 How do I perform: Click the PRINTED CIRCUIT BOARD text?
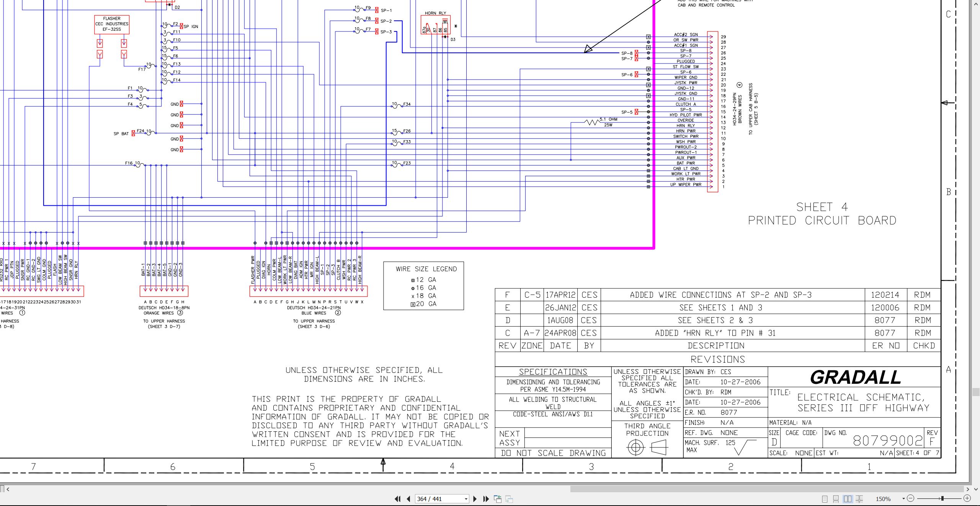[822, 221]
